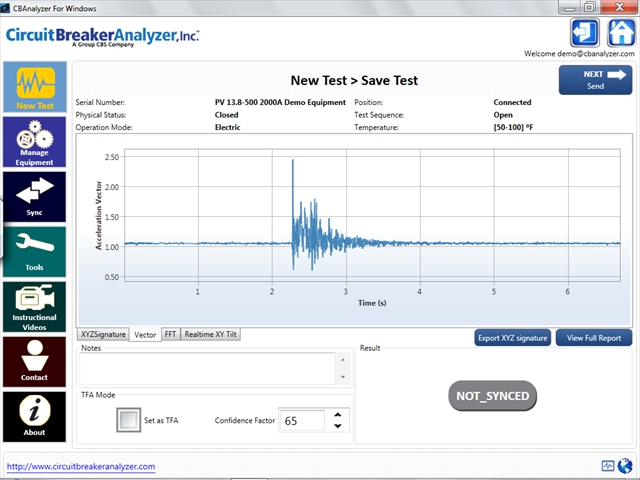Click Notes scrollbar up arrow
Image resolution: width=640 pixels, height=480 pixels.
(x=343, y=360)
